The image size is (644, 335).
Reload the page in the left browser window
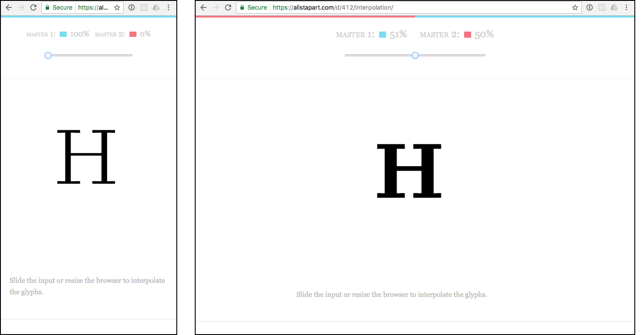[33, 8]
